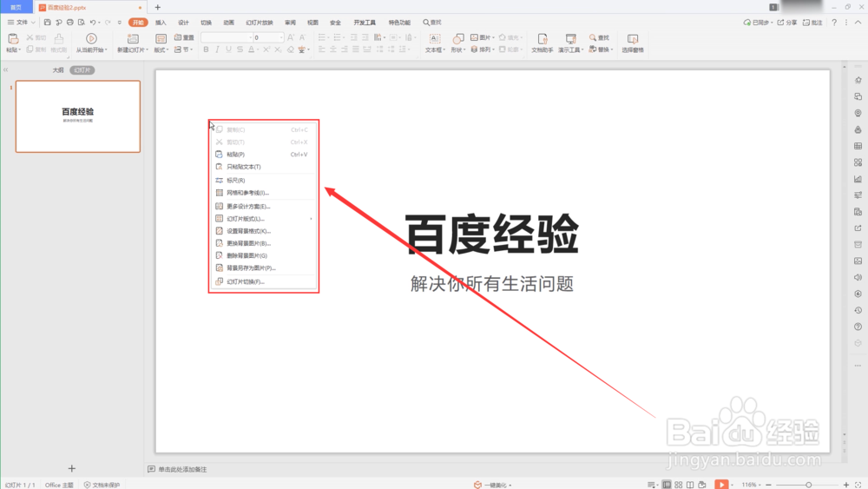Image resolution: width=868 pixels, height=489 pixels.
Task: Click the Print icon in quick access toolbar
Action: pyautogui.click(x=69, y=23)
